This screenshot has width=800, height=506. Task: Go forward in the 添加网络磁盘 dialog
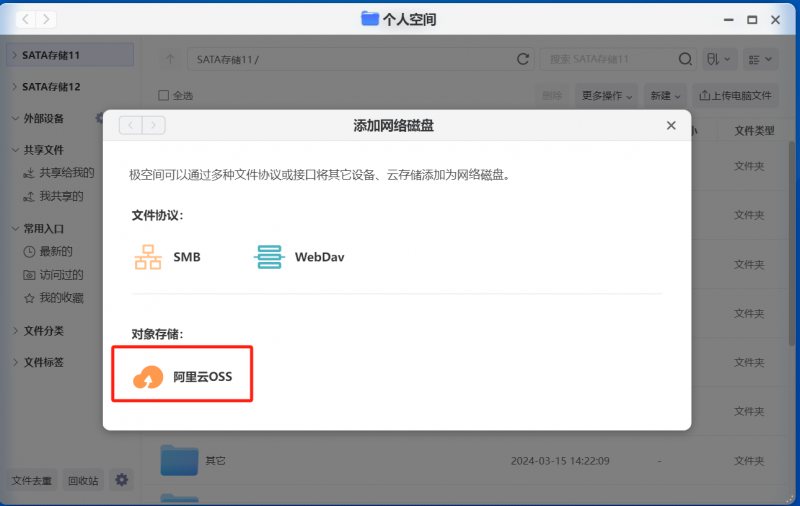(x=154, y=125)
